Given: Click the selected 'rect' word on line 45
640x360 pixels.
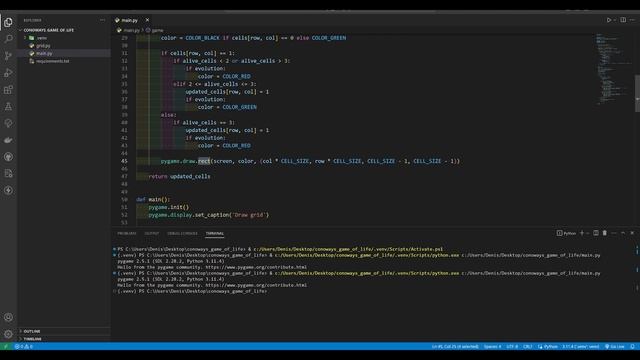Looking at the screenshot, I should 204,161.
